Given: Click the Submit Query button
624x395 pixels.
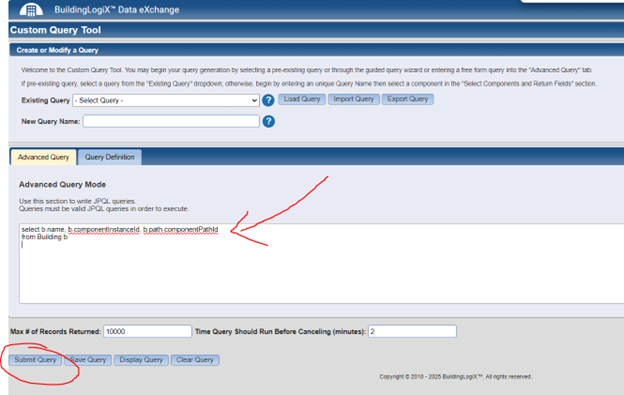Looking at the screenshot, I should (35, 360).
